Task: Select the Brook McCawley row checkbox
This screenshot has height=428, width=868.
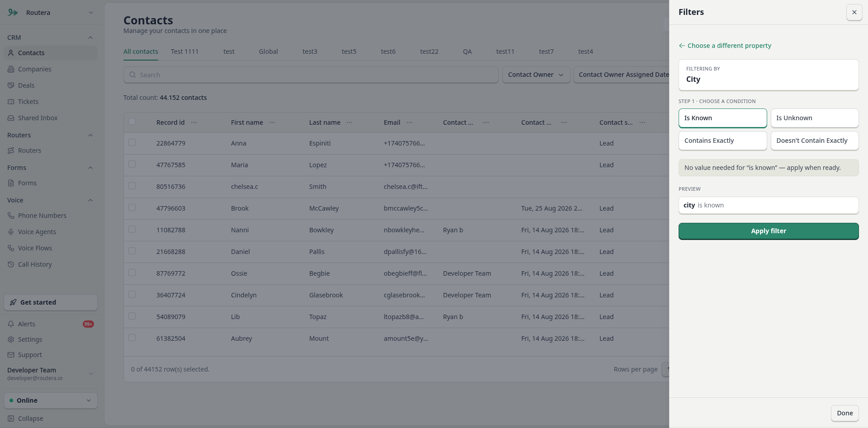Action: (132, 207)
